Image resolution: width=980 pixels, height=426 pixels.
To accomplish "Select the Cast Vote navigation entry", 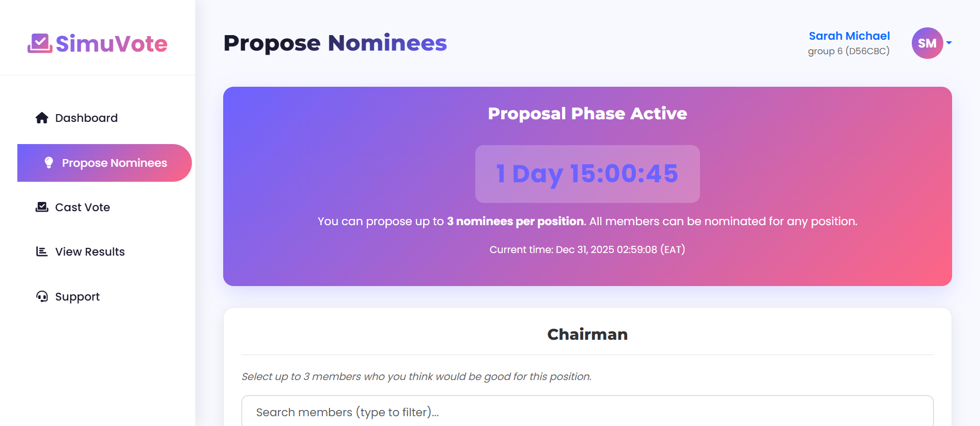I will (82, 207).
